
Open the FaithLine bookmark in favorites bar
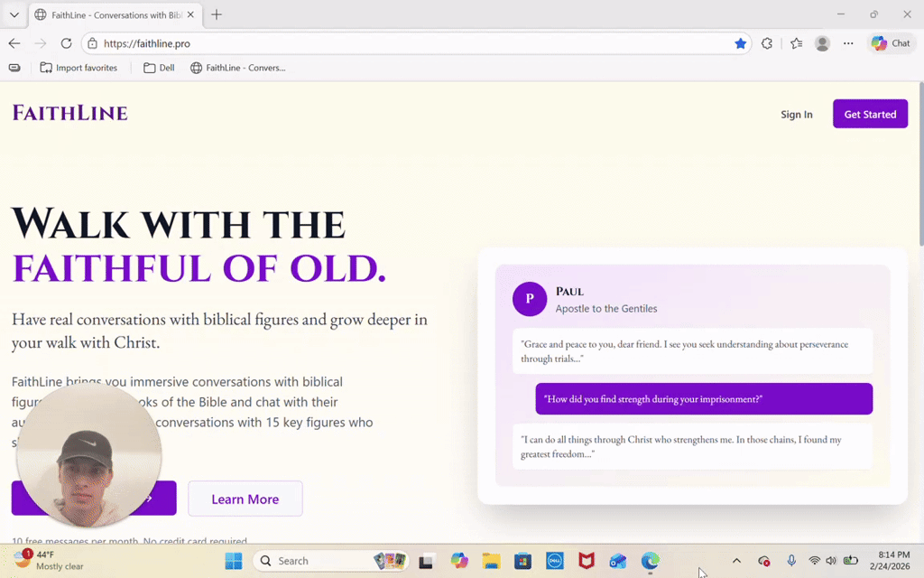tap(237, 68)
